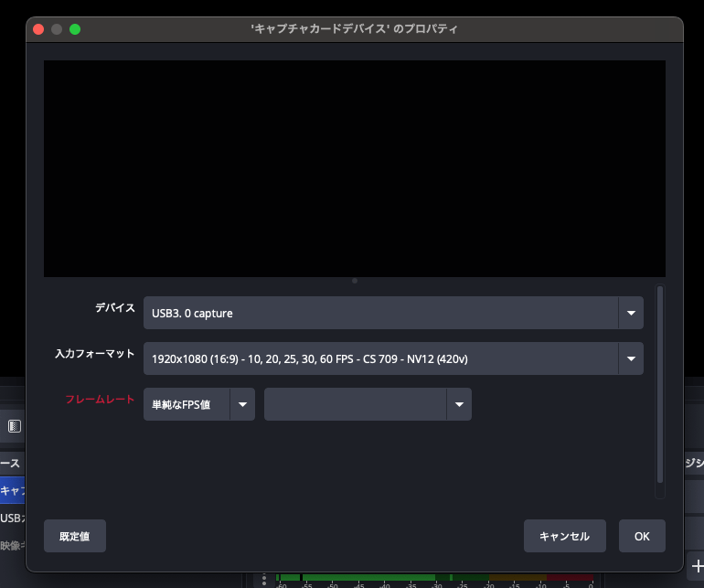Click the panel icon behind the dialog's left edge
Image resolution: width=704 pixels, height=588 pixels.
[14, 426]
